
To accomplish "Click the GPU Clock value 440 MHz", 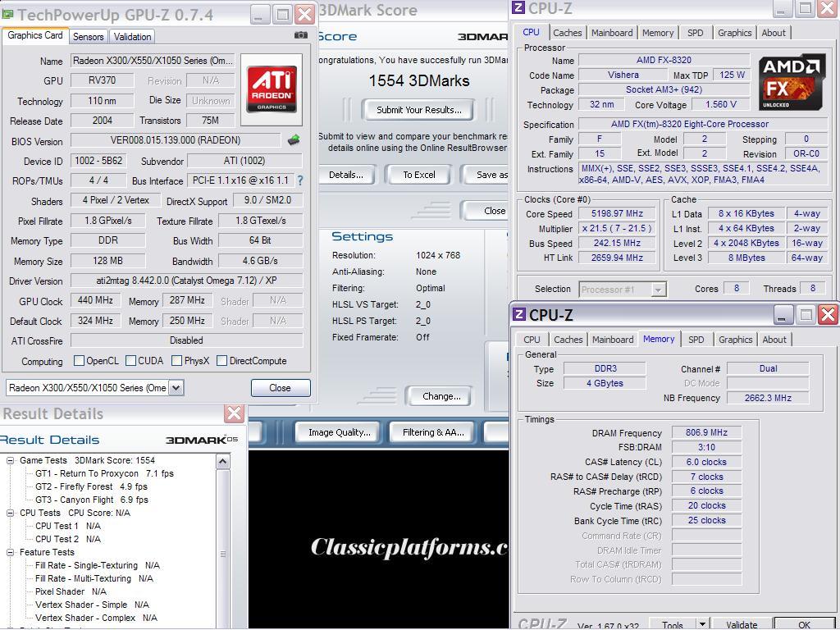I will (x=95, y=300).
